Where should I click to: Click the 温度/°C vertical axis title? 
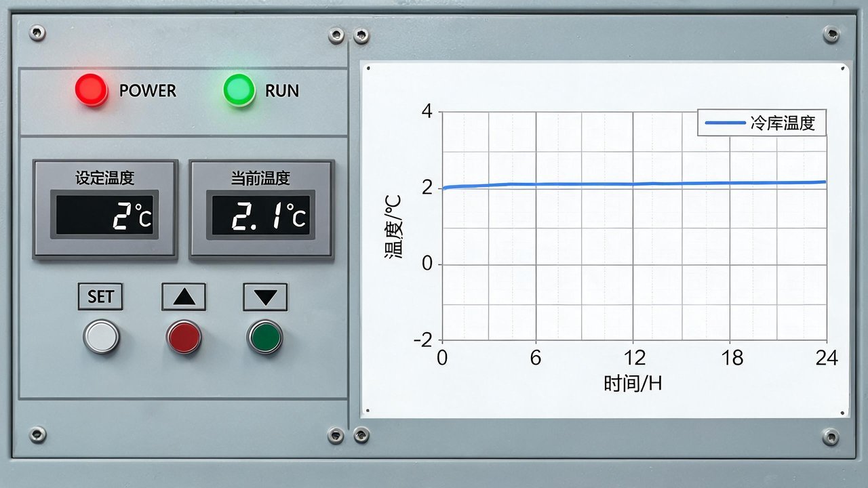point(393,226)
